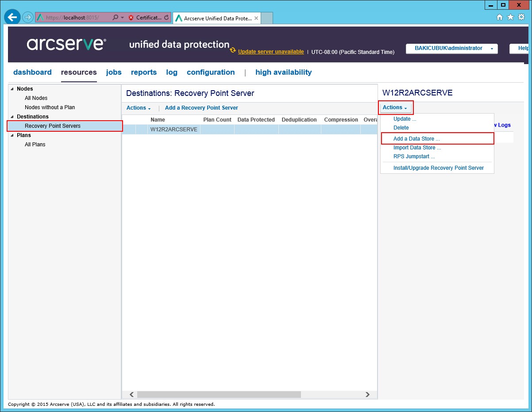The height and width of the screenshot is (412, 532).
Task: Switch to the high availability tab
Action: [x=284, y=72]
